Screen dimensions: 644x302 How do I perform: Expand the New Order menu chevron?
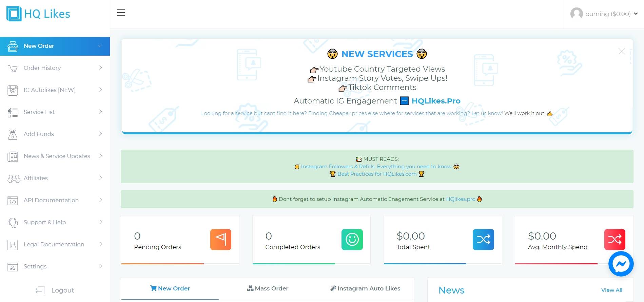100,46
